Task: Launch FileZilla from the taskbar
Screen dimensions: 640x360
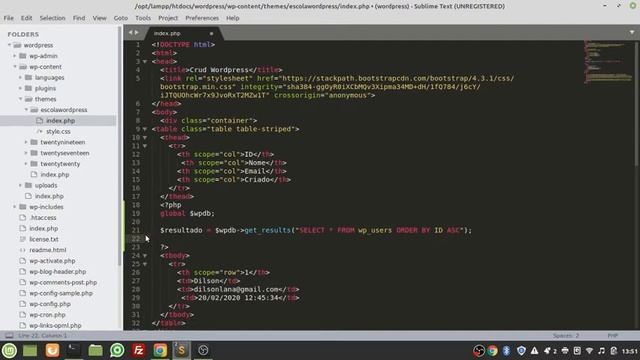Action: point(139,350)
